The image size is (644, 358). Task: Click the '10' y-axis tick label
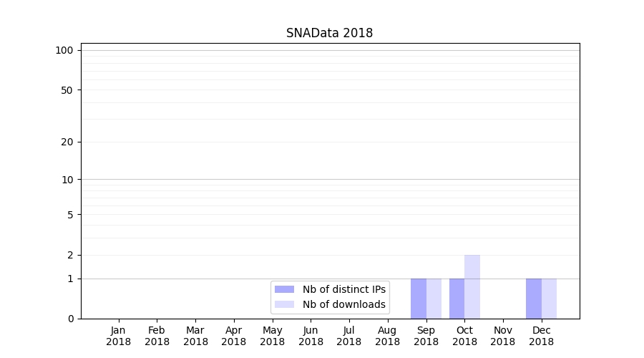(x=67, y=180)
